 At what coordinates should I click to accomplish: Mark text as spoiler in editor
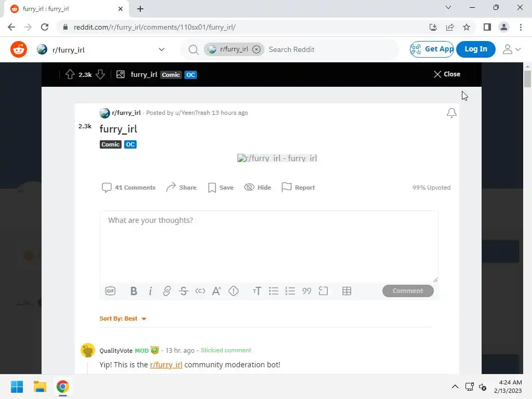coord(233,291)
